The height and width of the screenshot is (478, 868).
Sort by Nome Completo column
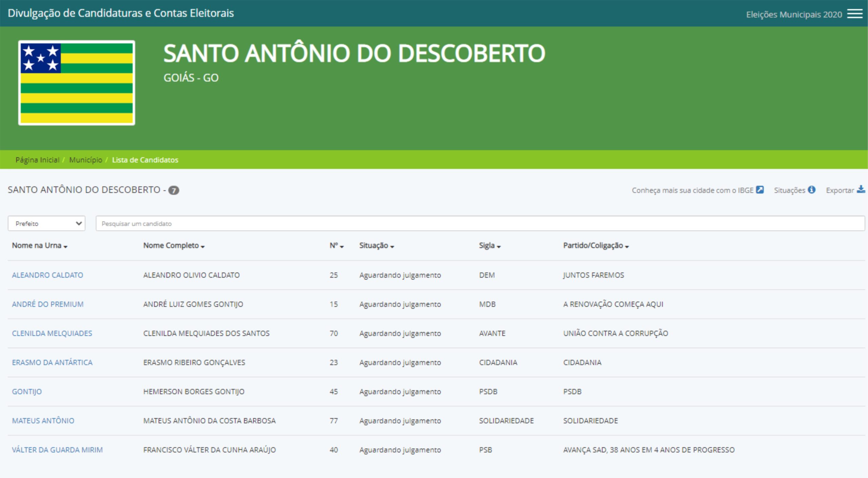[174, 245]
